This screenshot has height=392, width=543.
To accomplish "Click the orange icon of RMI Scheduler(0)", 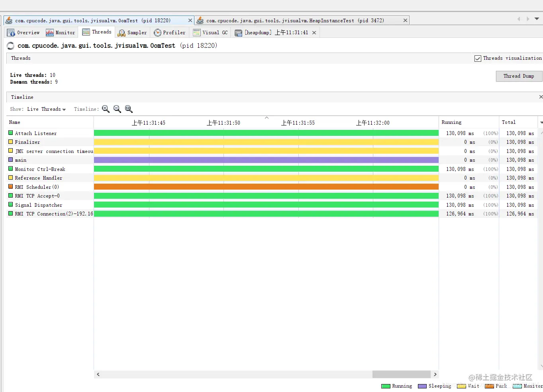I will 11,186.
